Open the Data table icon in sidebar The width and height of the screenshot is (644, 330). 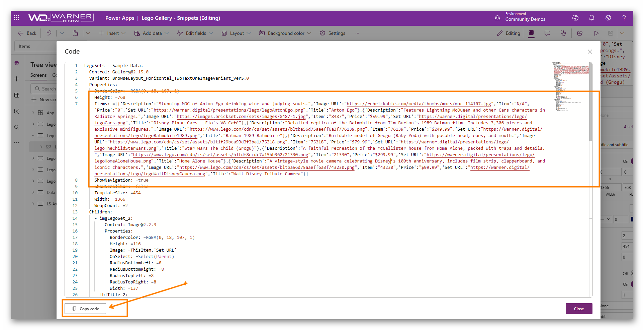17,95
